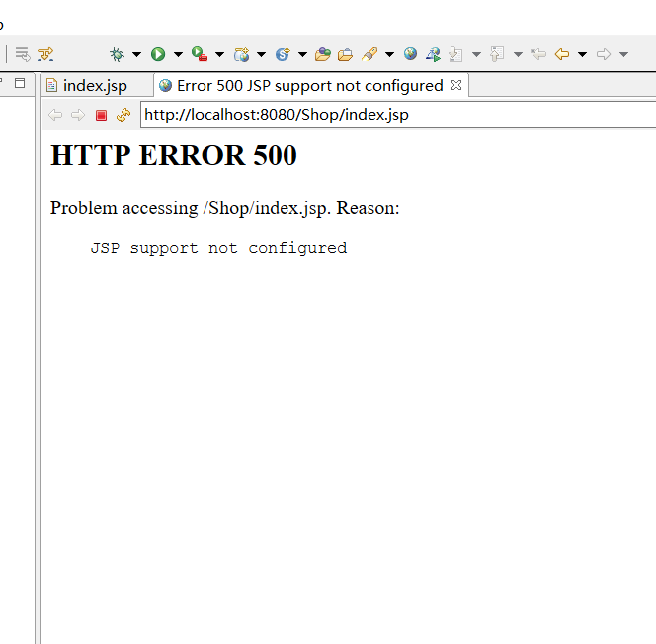The width and height of the screenshot is (656, 644).
Task: Open the dropdown beside the S wizard icon
Action: [302, 54]
